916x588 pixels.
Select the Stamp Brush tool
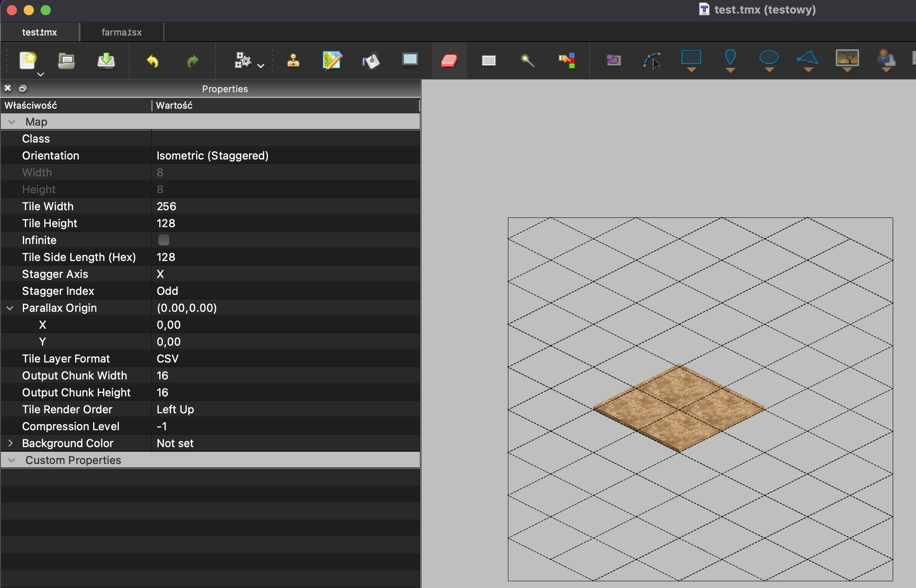click(x=293, y=60)
